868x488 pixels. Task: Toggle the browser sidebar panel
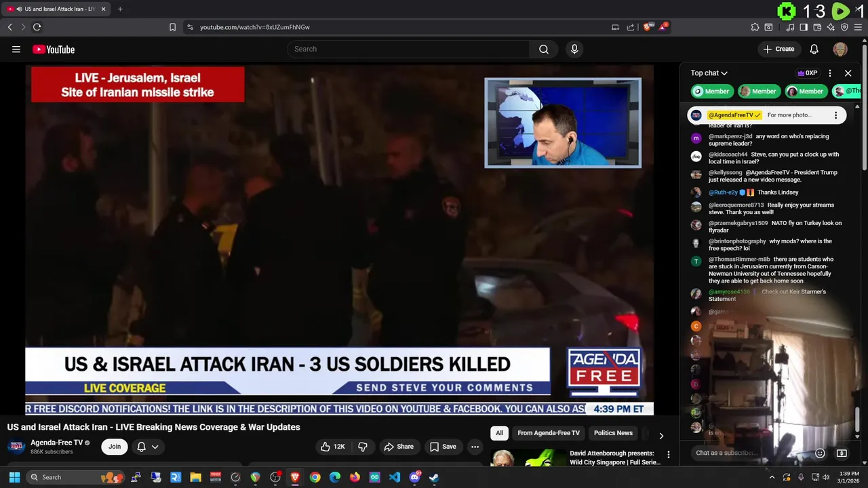tap(804, 27)
